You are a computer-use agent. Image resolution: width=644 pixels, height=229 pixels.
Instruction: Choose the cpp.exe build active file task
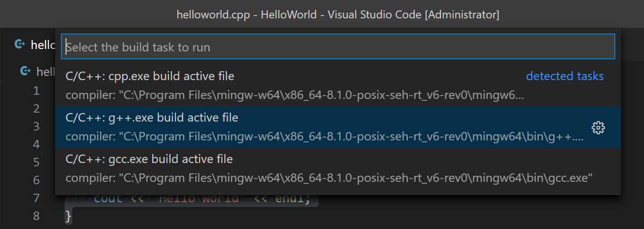point(338,85)
